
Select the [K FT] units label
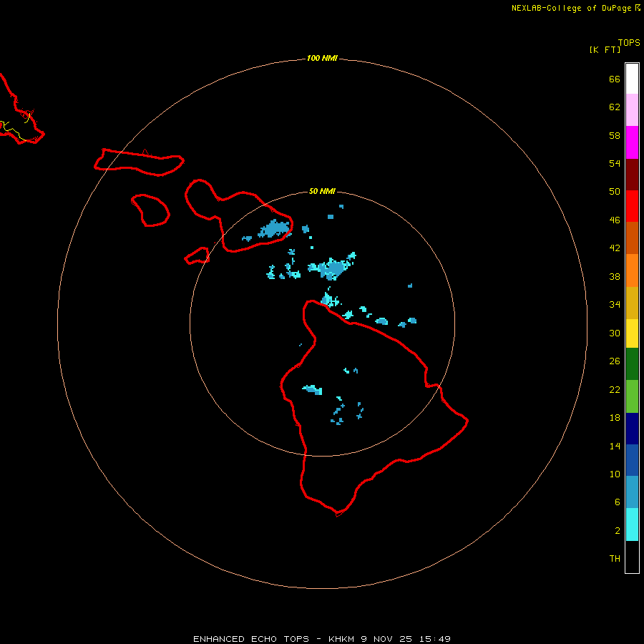(x=605, y=49)
